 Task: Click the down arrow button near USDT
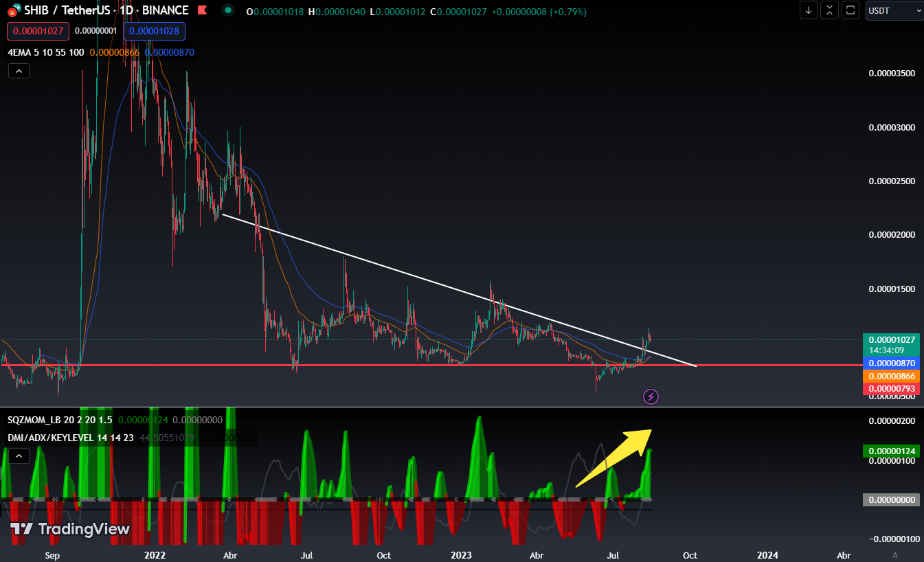click(809, 10)
